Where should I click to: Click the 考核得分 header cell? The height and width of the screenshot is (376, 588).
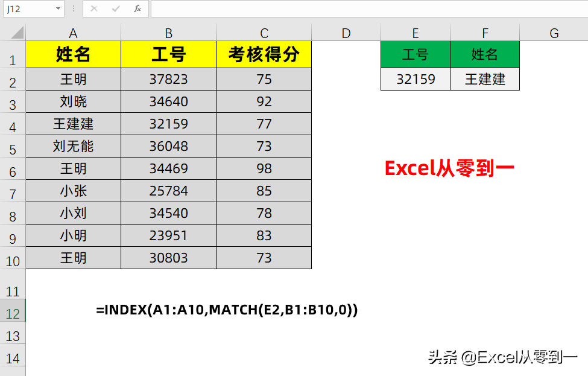point(264,54)
